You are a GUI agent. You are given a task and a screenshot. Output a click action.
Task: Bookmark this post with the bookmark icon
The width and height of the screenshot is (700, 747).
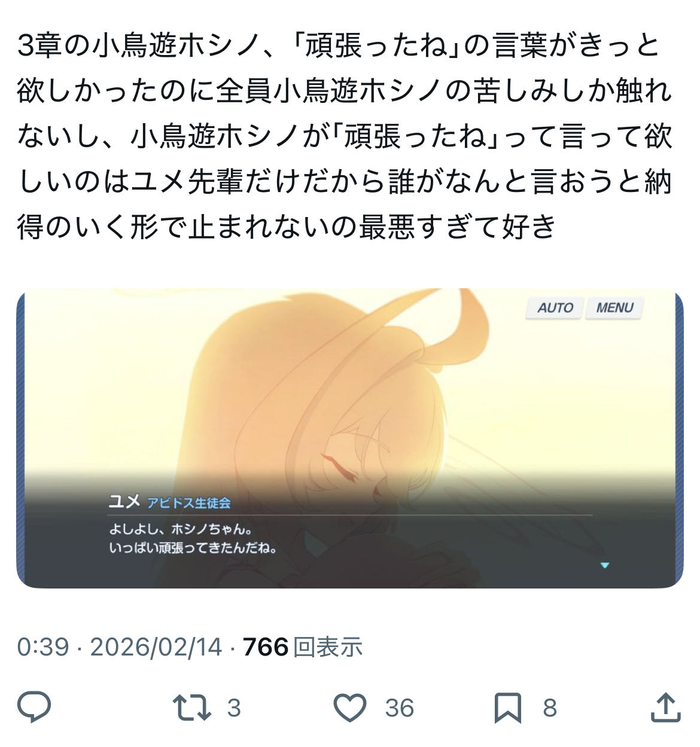(x=507, y=708)
